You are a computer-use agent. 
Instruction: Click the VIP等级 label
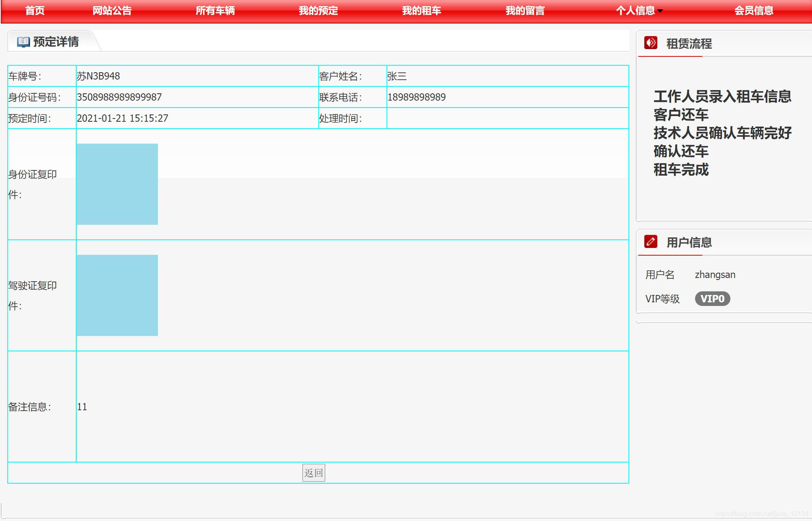tap(662, 299)
